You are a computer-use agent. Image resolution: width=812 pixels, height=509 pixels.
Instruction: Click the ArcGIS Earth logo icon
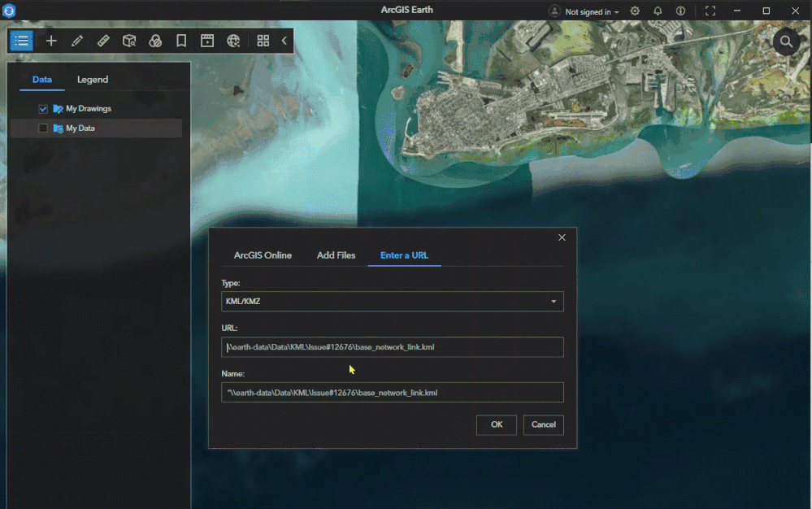pyautogui.click(x=9, y=11)
